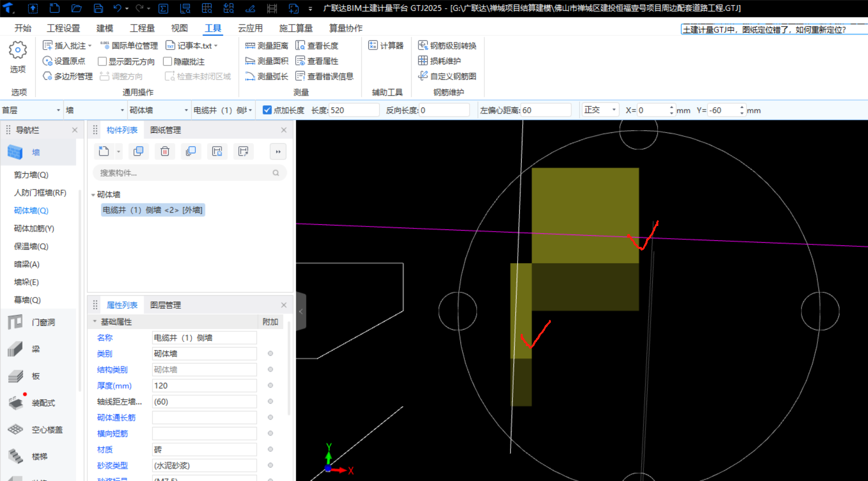Screen dimensions: 868x481
Task: Click 设置原点 set origin tool
Action: click(x=64, y=61)
